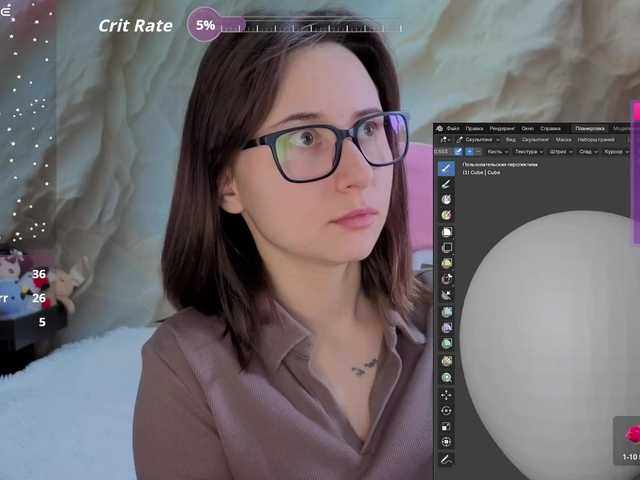Viewport: 640px width, 480px height.
Task: Expand the Курсор dropdown
Action: pyautogui.click(x=616, y=151)
